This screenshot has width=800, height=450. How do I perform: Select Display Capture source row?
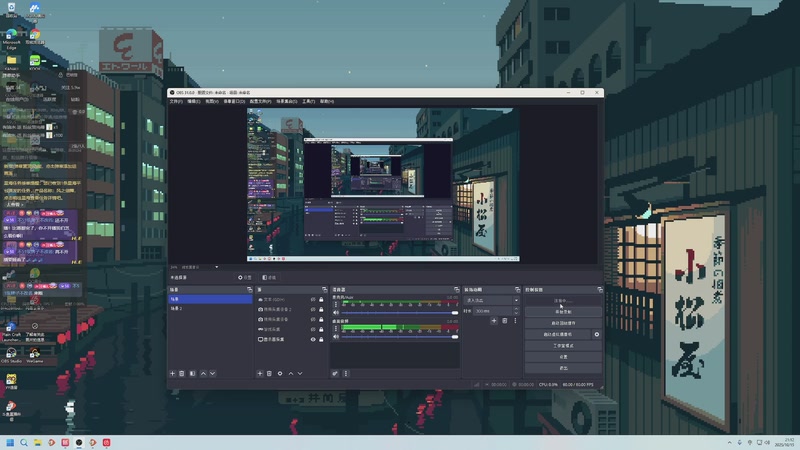pos(291,339)
